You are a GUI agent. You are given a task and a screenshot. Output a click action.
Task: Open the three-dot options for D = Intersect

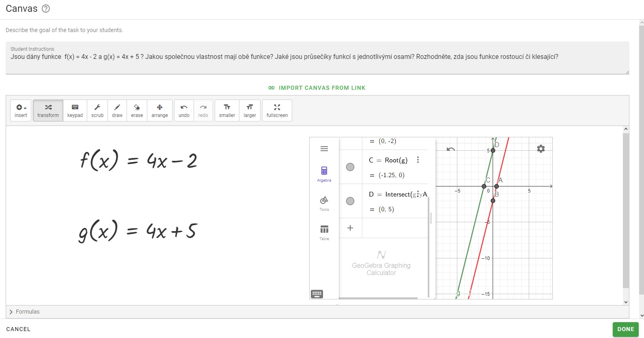click(x=418, y=194)
